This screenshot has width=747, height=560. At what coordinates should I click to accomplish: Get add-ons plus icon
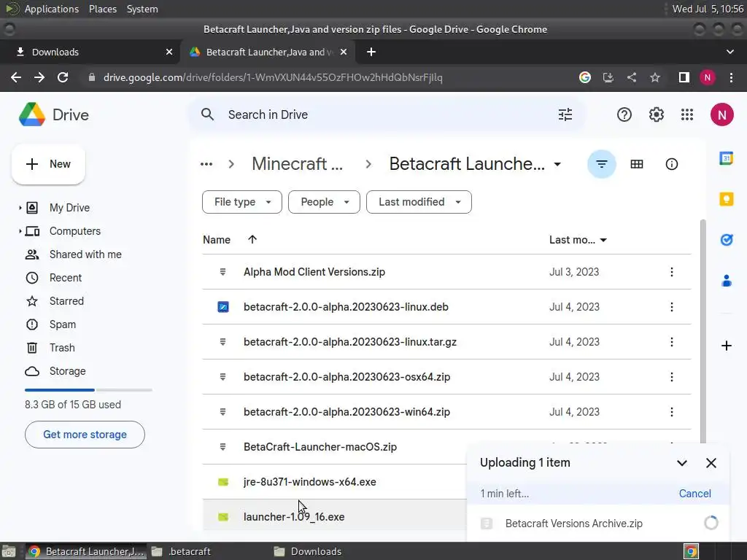726,346
